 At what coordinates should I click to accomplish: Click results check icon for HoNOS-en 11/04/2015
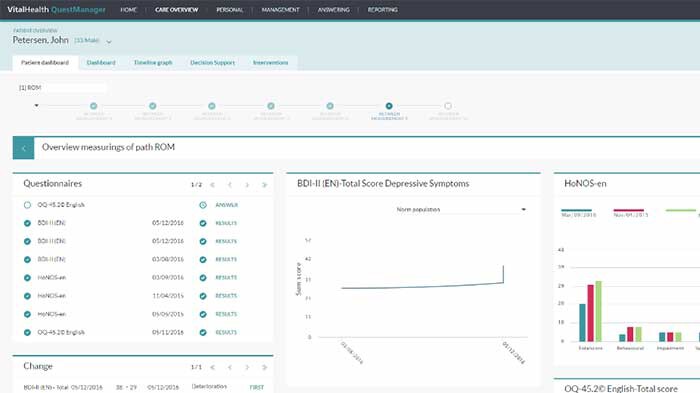(203, 296)
